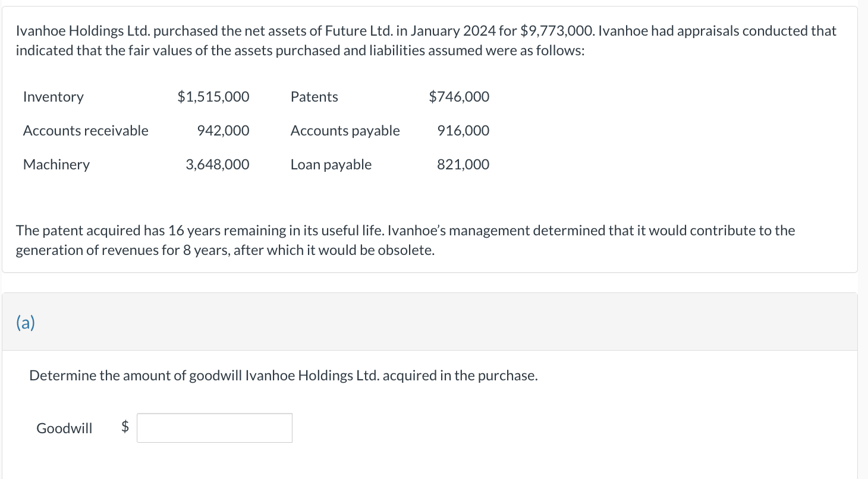Click the Patents label
868x479 pixels.
pos(314,97)
